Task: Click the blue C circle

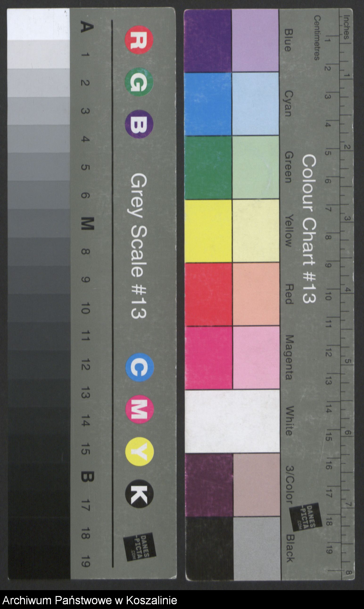Action: click(140, 367)
